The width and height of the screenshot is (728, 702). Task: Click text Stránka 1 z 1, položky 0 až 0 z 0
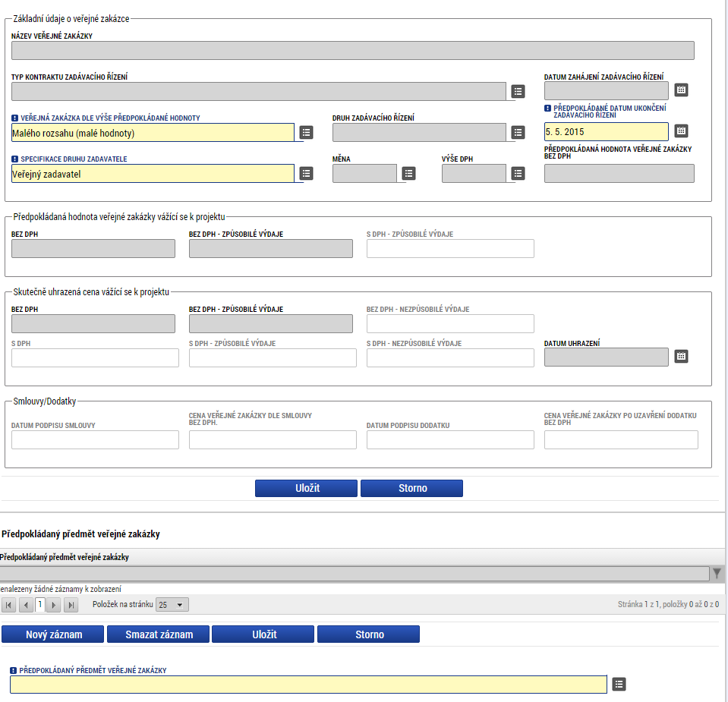tap(668, 605)
